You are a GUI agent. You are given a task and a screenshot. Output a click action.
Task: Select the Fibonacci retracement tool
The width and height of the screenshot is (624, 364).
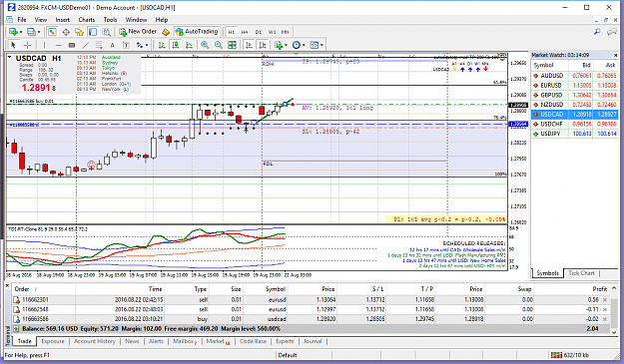pos(99,45)
